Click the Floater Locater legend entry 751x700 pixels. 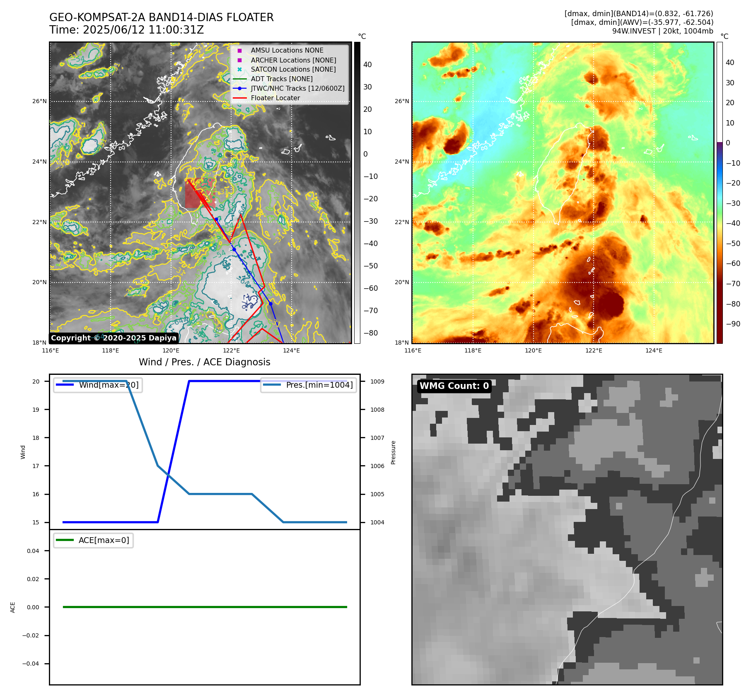click(275, 98)
